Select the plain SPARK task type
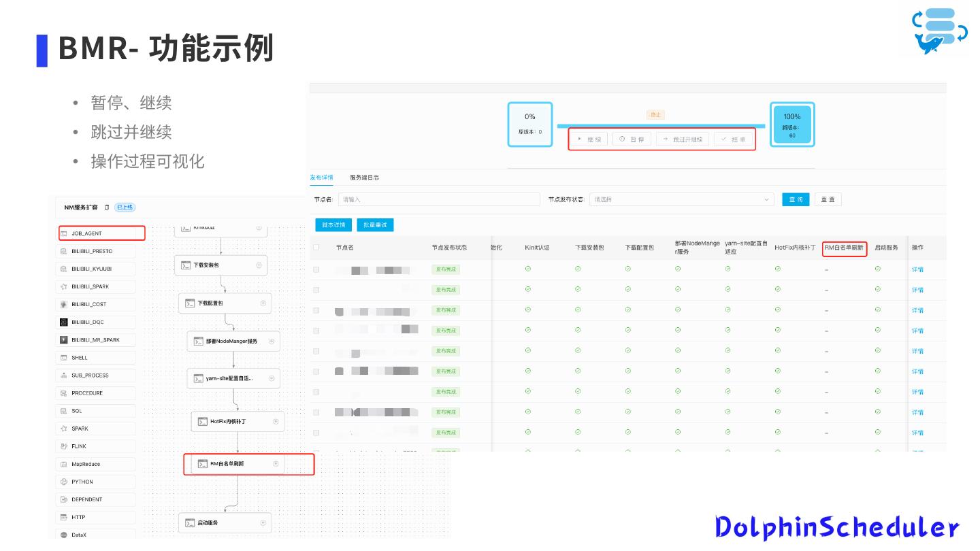Viewport: 980px width, 551px height. click(95, 429)
